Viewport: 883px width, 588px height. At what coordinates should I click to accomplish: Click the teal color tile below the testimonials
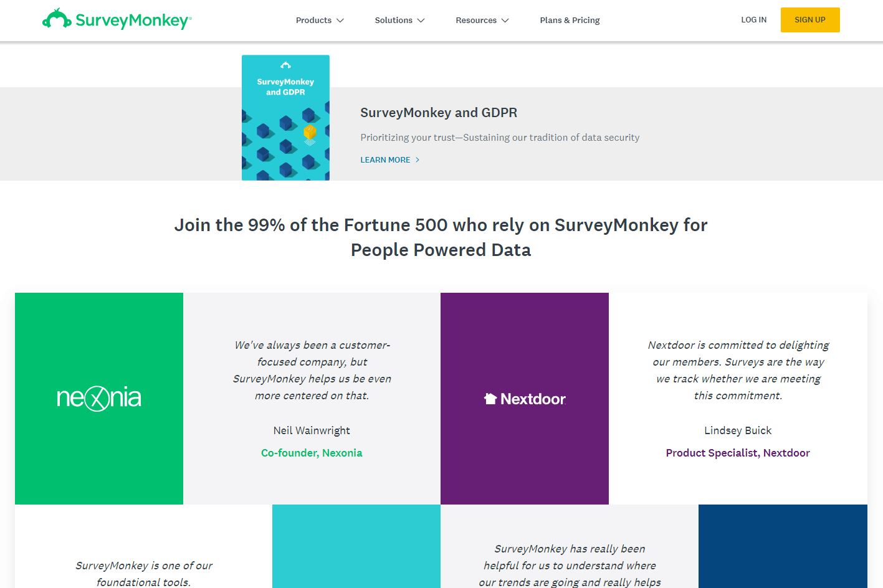click(x=356, y=546)
